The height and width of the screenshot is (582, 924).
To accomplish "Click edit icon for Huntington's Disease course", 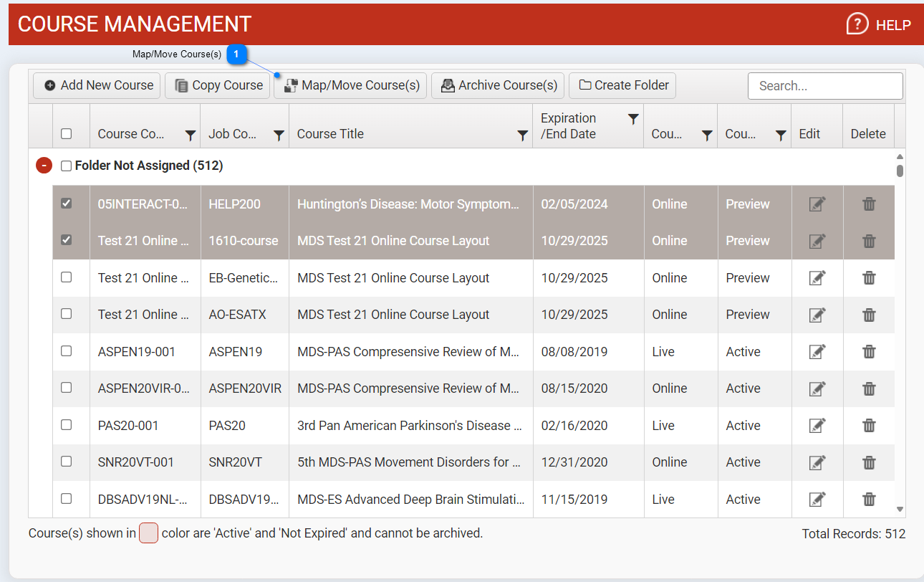I will (817, 204).
